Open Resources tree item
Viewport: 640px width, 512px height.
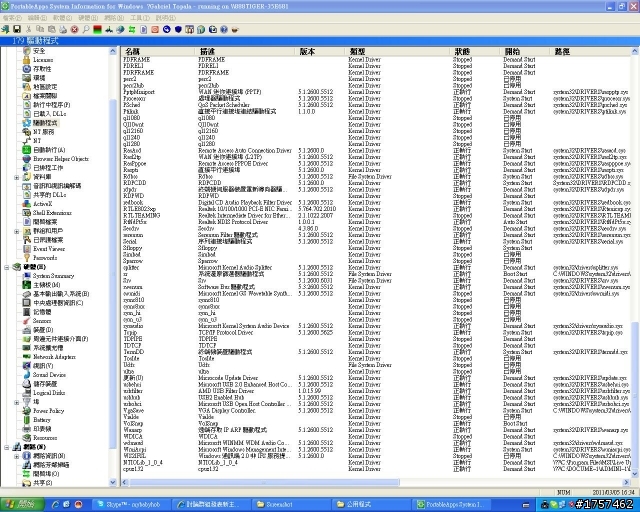[45, 438]
